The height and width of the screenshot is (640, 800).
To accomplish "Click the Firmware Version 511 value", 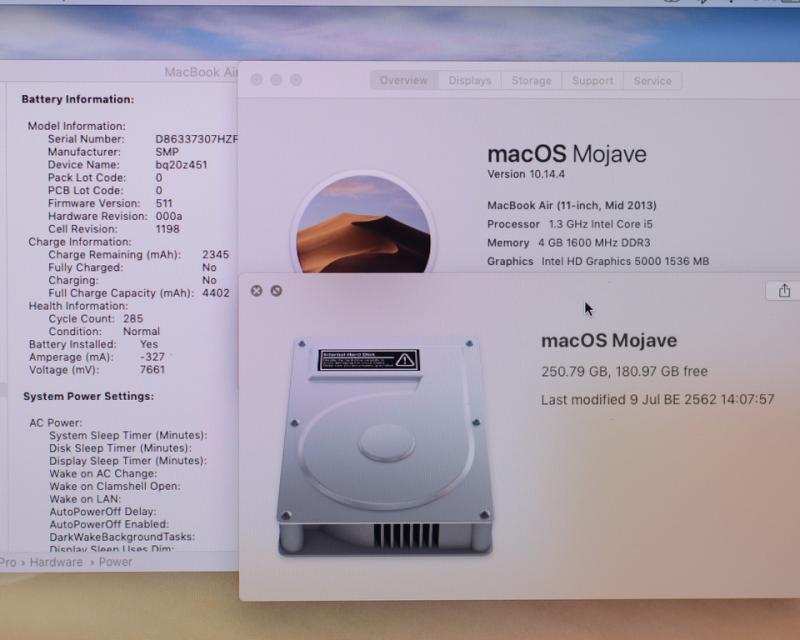I will (164, 203).
